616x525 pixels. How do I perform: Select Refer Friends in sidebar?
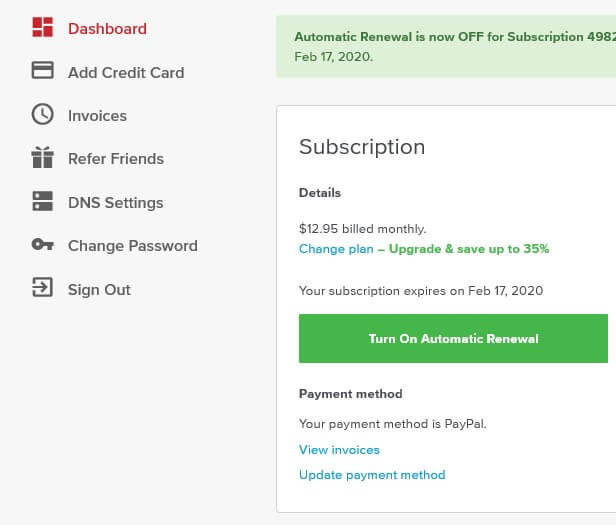pyautogui.click(x=116, y=159)
